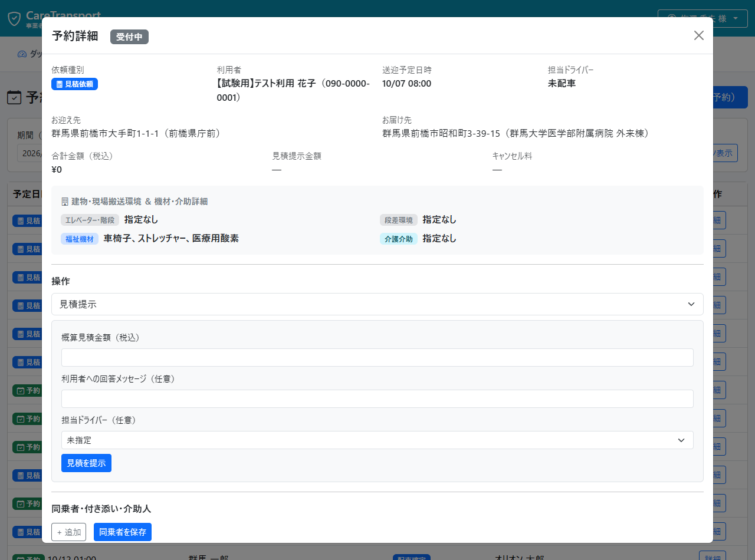Click the building icon beside 建物・現場搬送環境
This screenshot has width=755, height=560.
click(65, 202)
